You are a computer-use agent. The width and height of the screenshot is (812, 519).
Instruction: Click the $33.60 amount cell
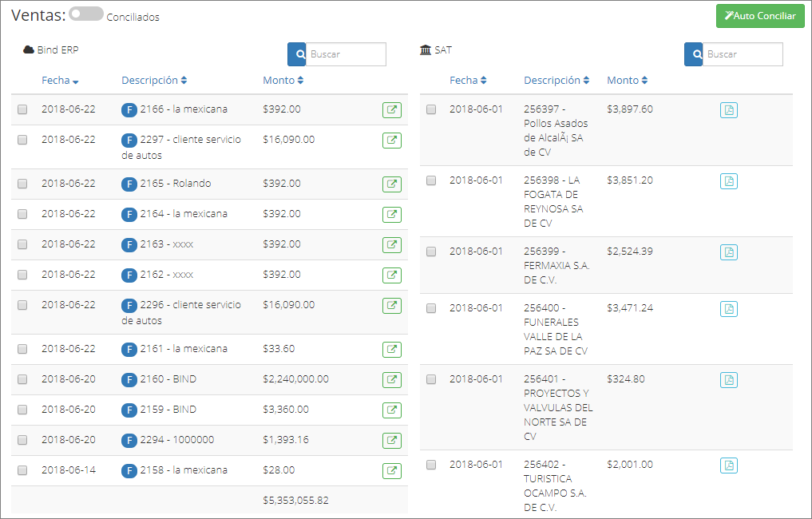(279, 349)
